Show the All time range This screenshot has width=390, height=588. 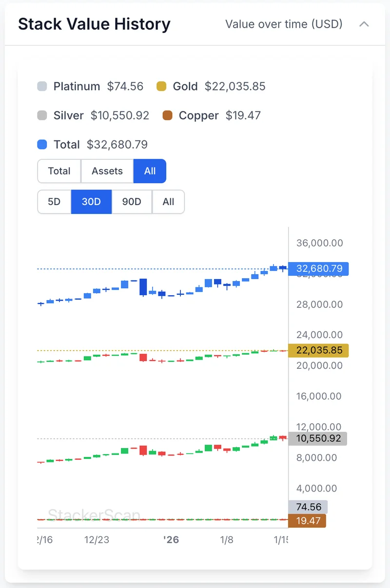tap(168, 202)
